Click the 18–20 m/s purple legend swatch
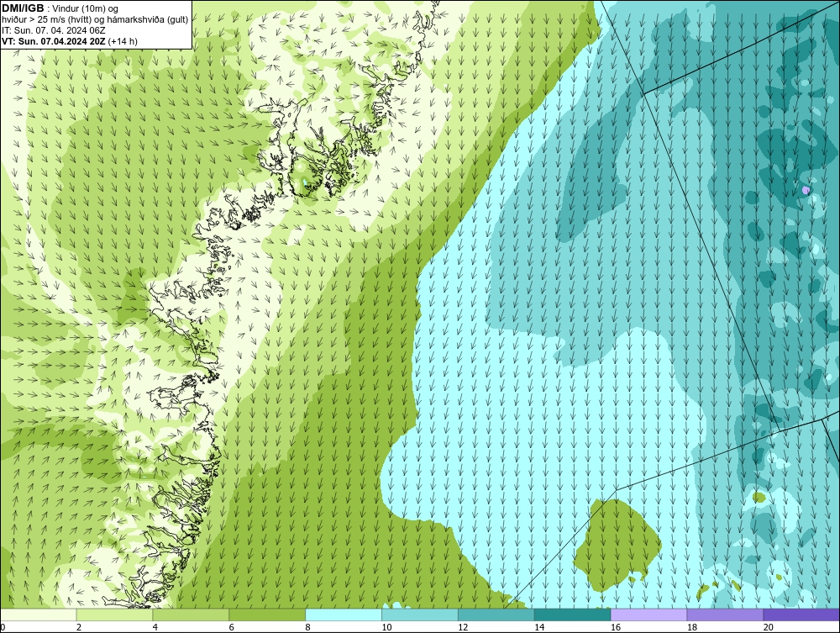The image size is (840, 633). point(726,615)
